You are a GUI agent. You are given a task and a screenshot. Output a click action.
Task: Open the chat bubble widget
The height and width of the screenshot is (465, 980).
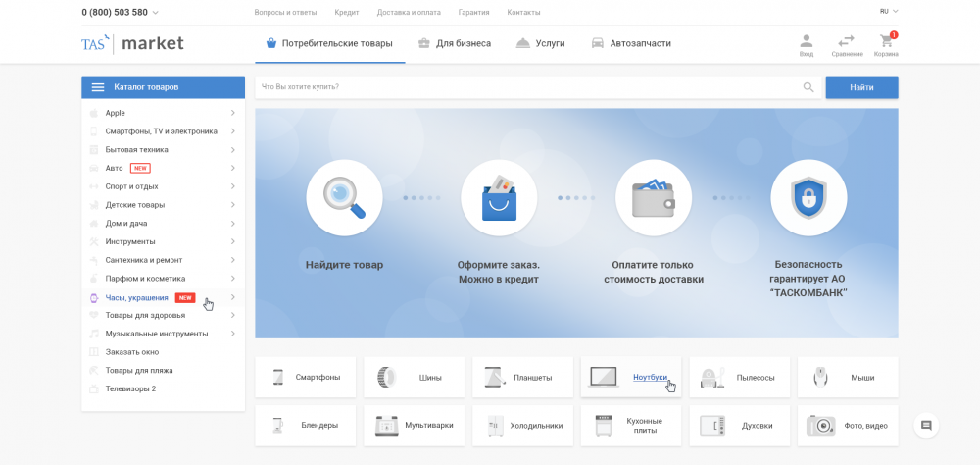point(926,425)
